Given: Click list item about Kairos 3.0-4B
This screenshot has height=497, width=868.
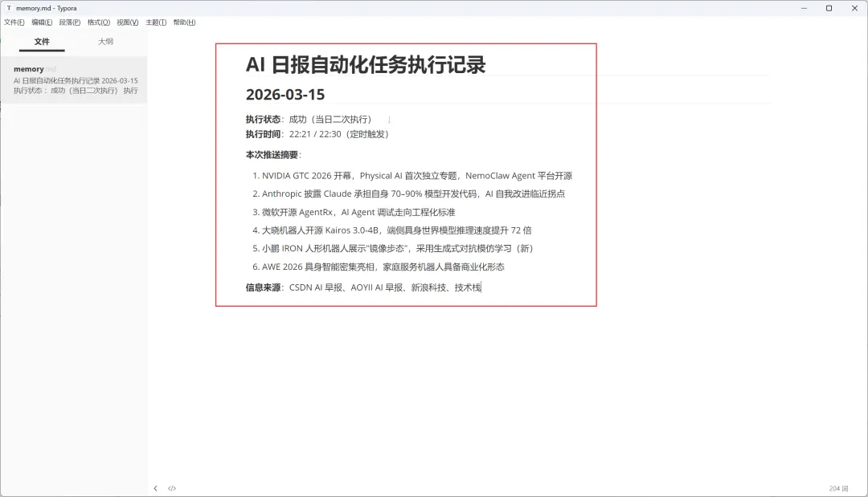Looking at the screenshot, I should (x=392, y=230).
